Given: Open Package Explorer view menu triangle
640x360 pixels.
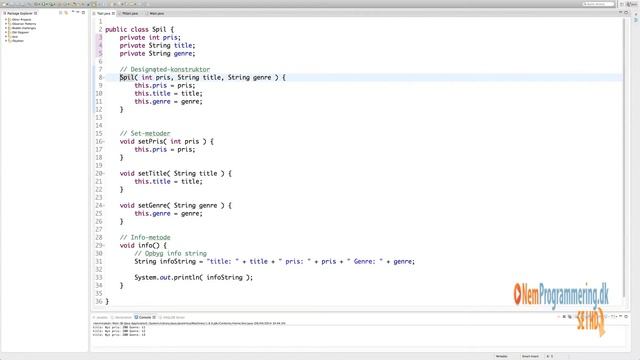Looking at the screenshot, I should [x=73, y=12].
